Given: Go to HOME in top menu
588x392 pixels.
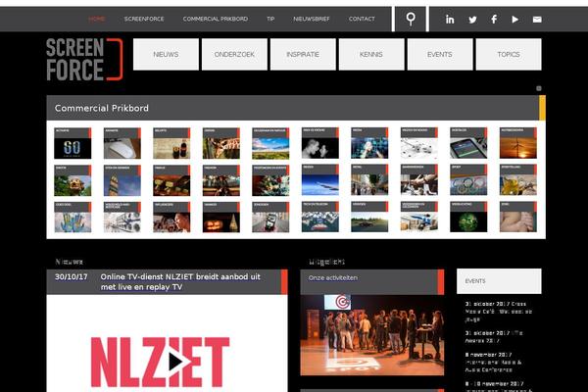Looking at the screenshot, I should 97,19.
